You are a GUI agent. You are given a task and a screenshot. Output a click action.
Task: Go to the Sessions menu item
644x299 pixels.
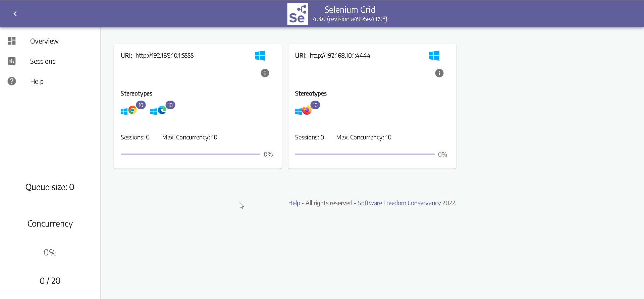[43, 61]
